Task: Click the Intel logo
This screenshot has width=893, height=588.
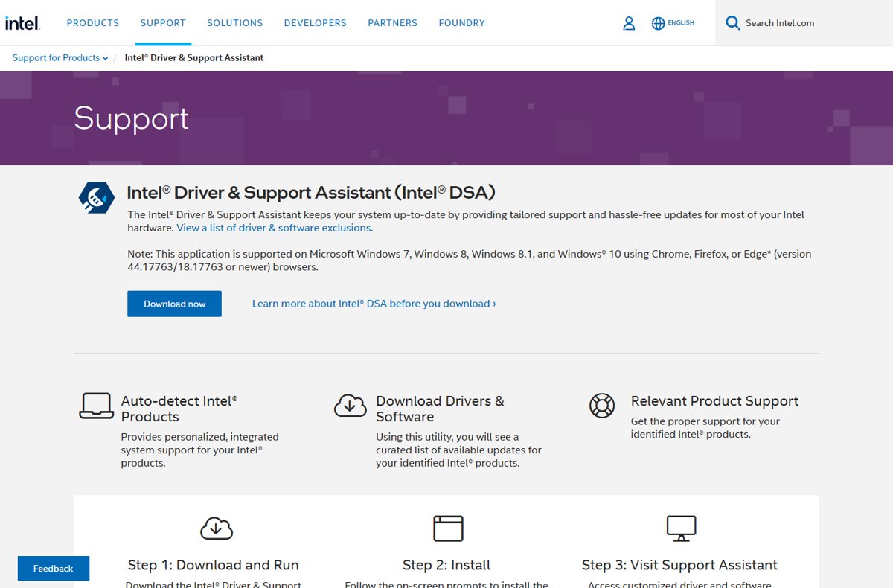Action: (22, 23)
